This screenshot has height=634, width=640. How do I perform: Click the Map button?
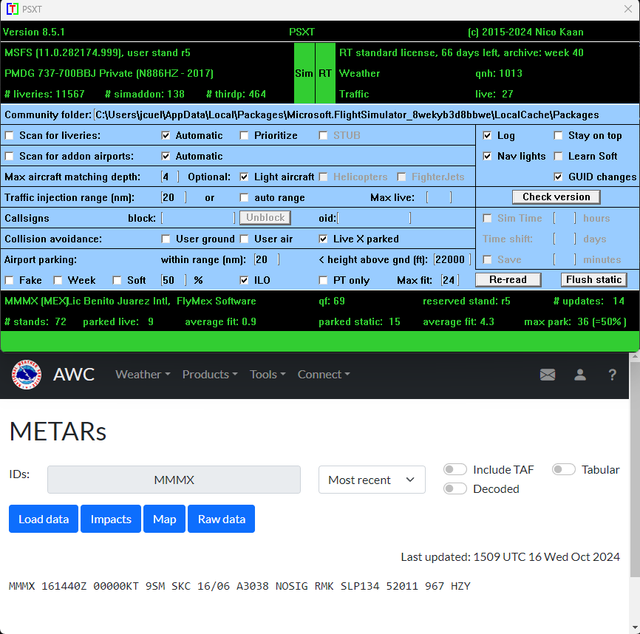pyautogui.click(x=164, y=519)
